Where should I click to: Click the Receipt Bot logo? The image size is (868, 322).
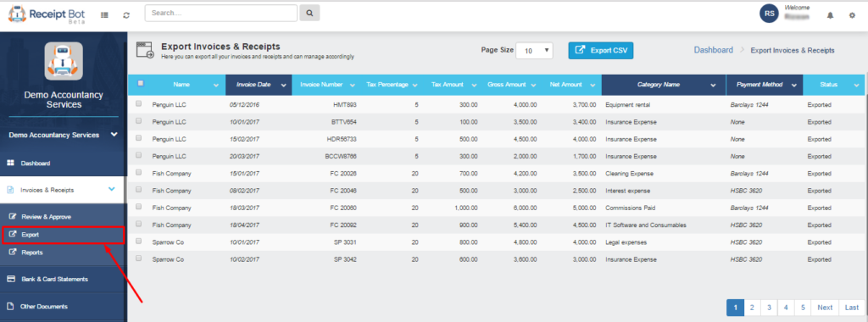[47, 14]
